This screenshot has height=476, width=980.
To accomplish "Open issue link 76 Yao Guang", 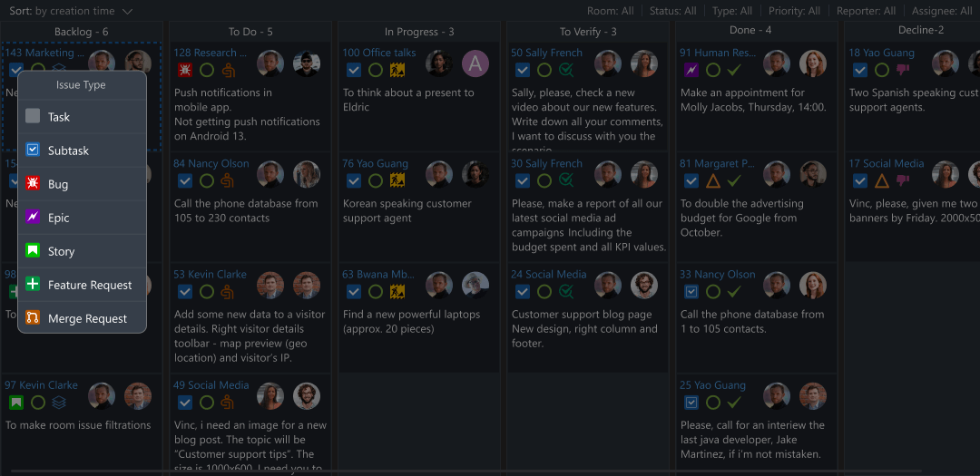I will [x=376, y=163].
